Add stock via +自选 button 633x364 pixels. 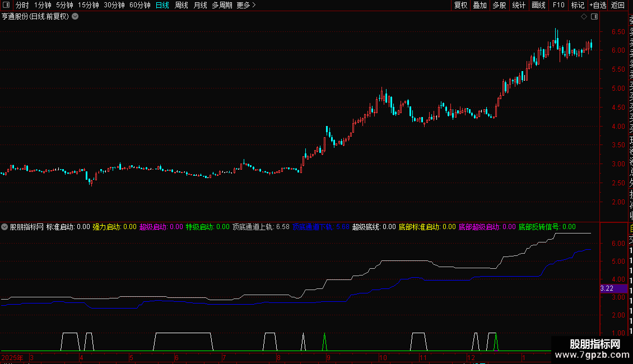(x=598, y=5)
